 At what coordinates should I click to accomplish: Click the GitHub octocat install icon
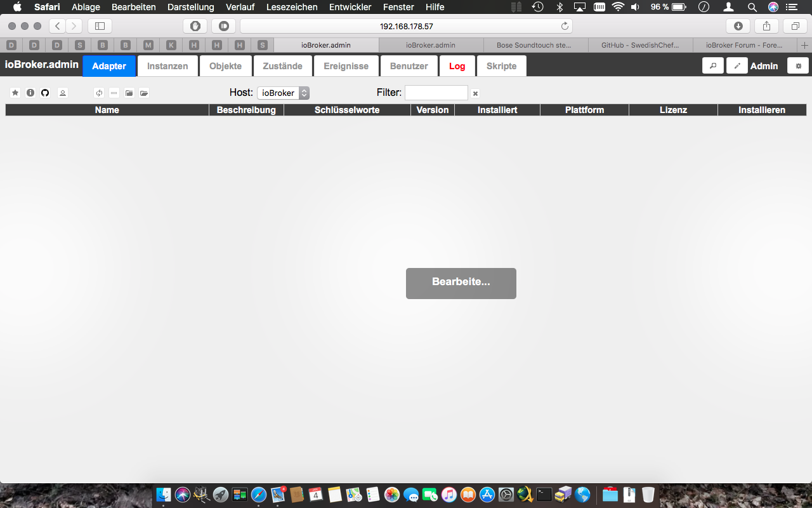click(45, 93)
